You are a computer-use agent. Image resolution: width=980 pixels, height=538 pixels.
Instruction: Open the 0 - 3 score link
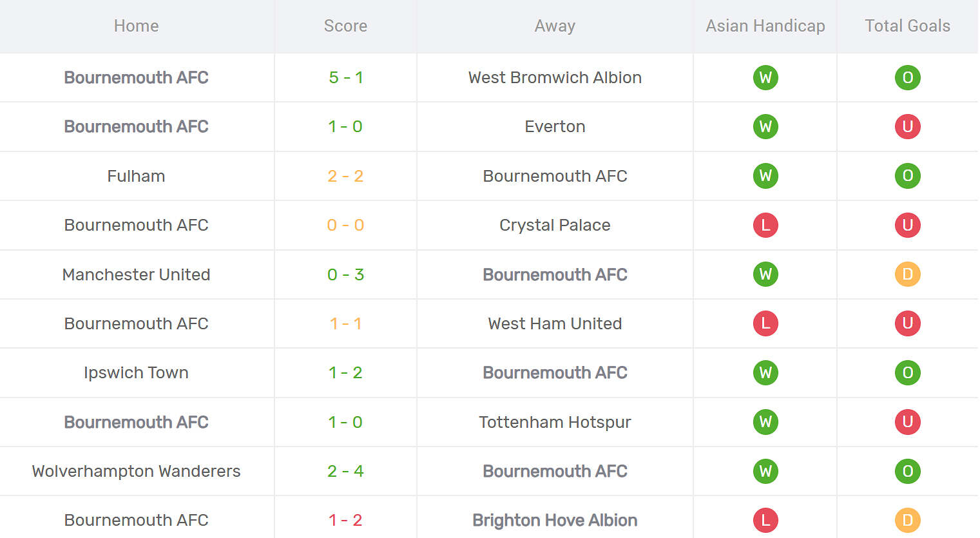[345, 274]
